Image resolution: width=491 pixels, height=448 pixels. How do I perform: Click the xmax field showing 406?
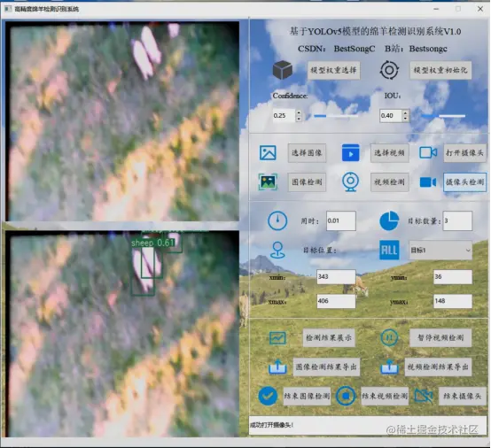[x=336, y=301]
